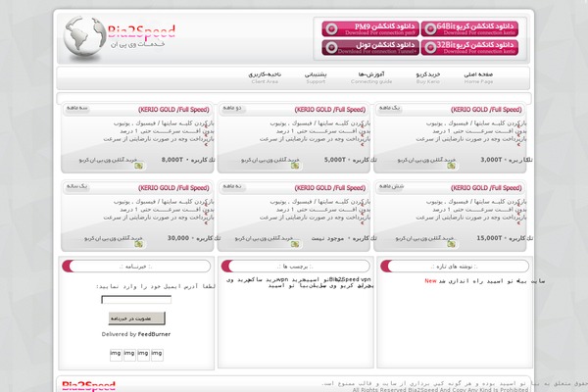
Task: Click the circle icon on PM9 download button
Action: [331, 28]
